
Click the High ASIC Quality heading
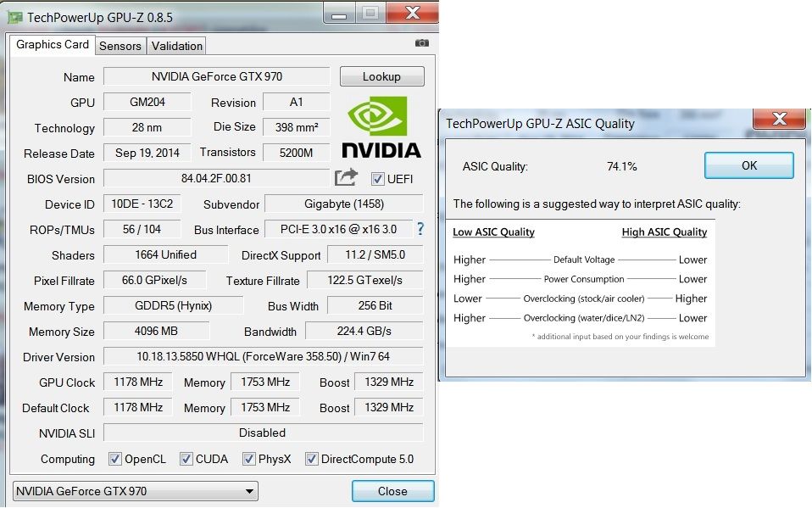tap(665, 232)
